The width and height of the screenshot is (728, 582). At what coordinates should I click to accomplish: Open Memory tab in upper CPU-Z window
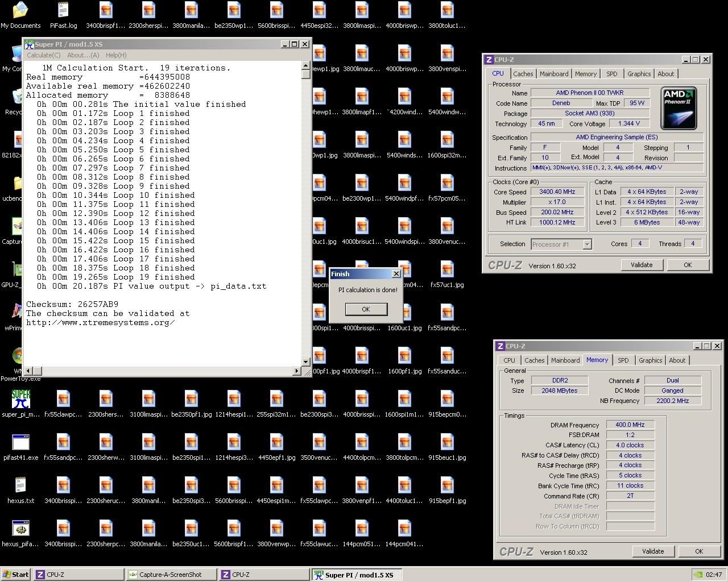coord(585,74)
